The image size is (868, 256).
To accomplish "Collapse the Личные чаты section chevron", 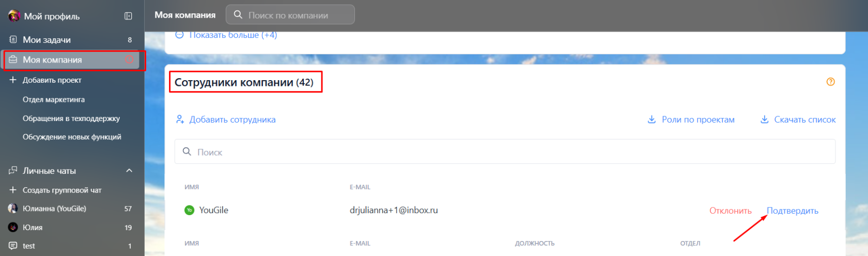I will coord(129,171).
